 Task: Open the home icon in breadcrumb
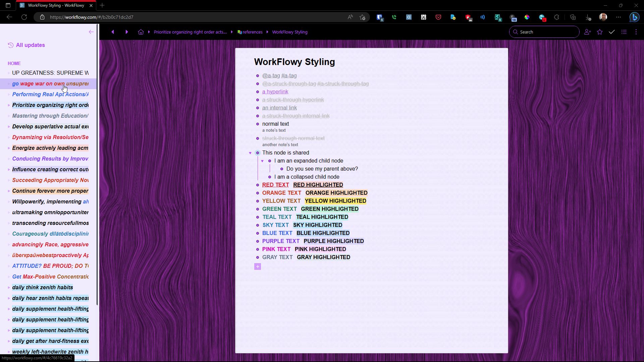click(141, 32)
